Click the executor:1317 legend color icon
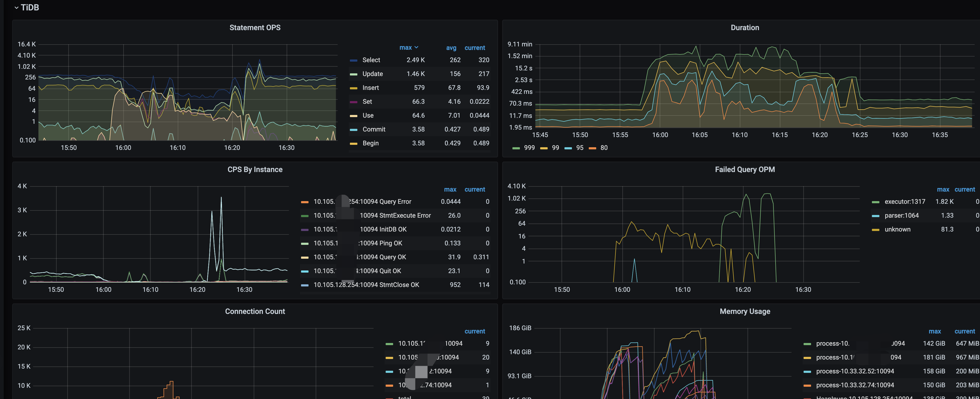 coord(875,202)
